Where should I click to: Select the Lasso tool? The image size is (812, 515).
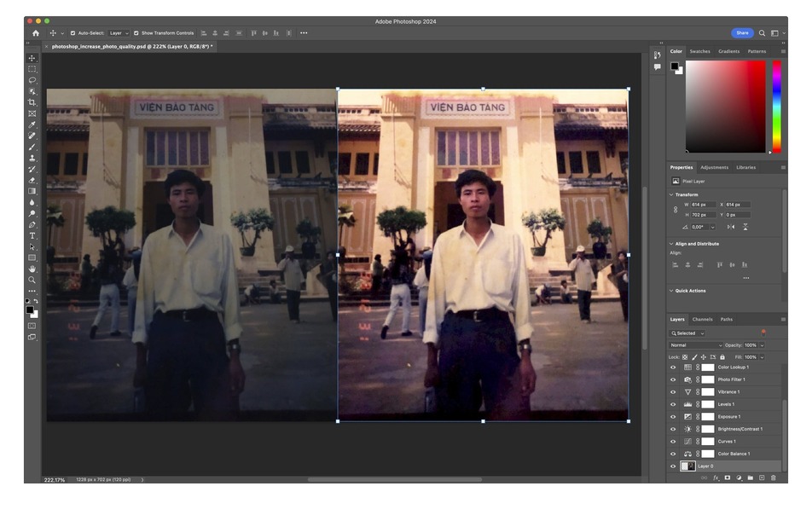tap(32, 80)
